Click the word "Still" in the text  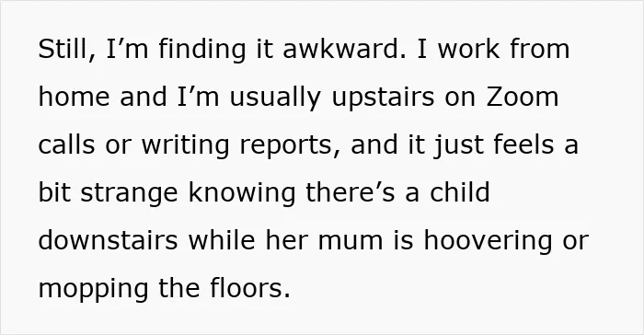click(63, 49)
